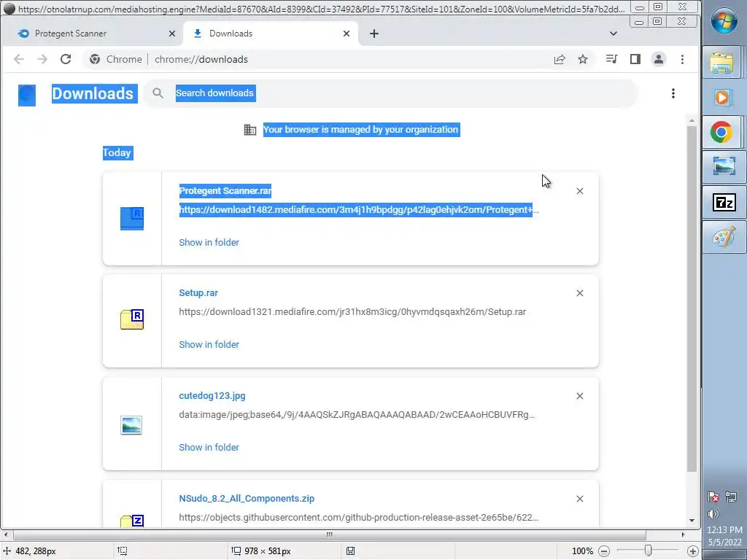Viewport: 747px width, 560px height.
Task: Click the zoom out minus button
Action: pos(603,551)
